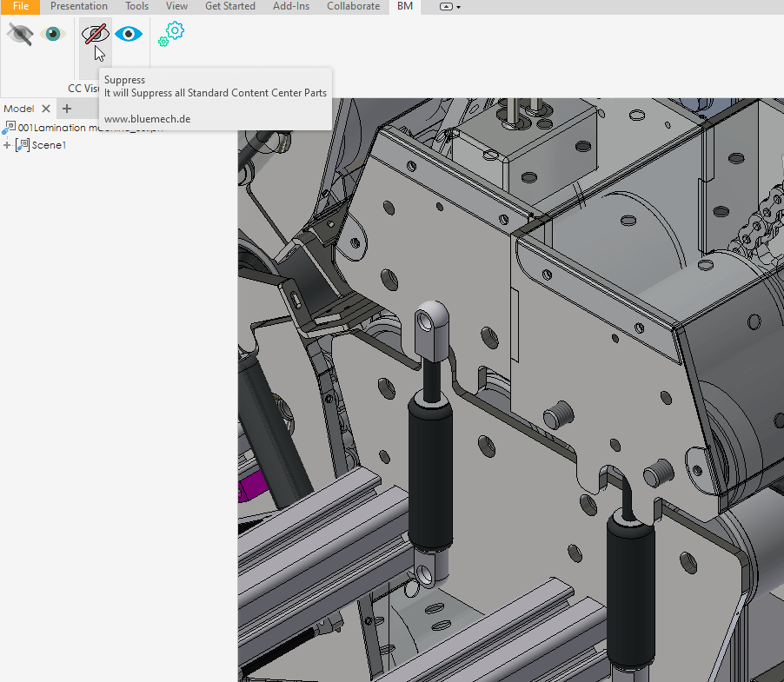Image resolution: width=784 pixels, height=682 pixels.
Task: Switch to the Presentation tab
Action: click(78, 6)
